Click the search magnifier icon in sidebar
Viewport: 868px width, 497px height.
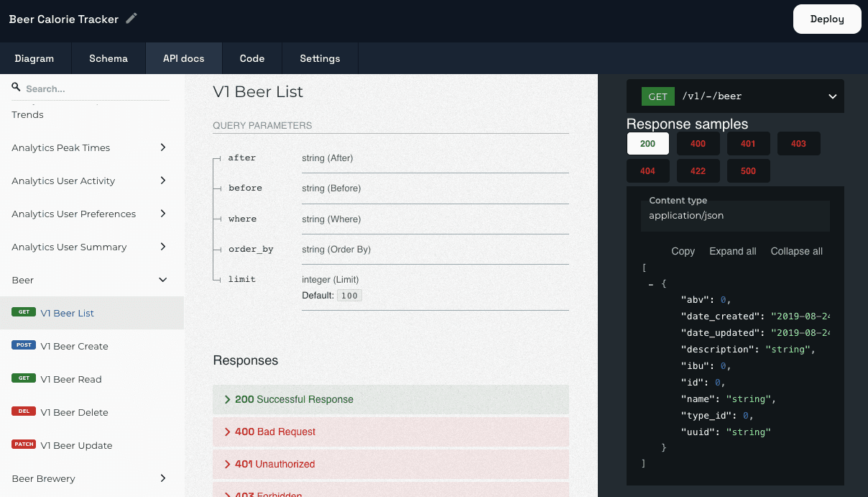(16, 87)
